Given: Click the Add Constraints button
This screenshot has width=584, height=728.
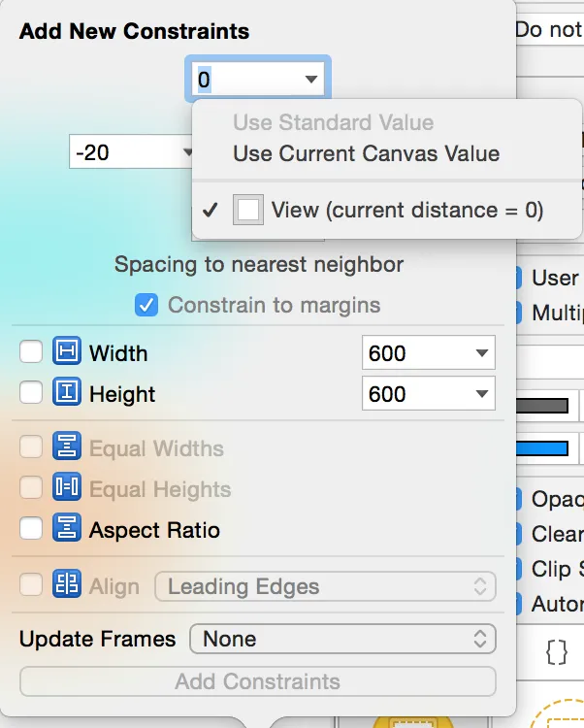Looking at the screenshot, I should coord(257,681).
